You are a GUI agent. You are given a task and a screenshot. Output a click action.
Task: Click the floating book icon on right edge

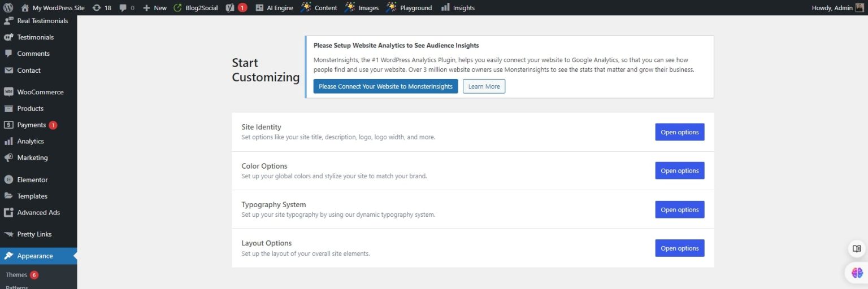[857, 248]
